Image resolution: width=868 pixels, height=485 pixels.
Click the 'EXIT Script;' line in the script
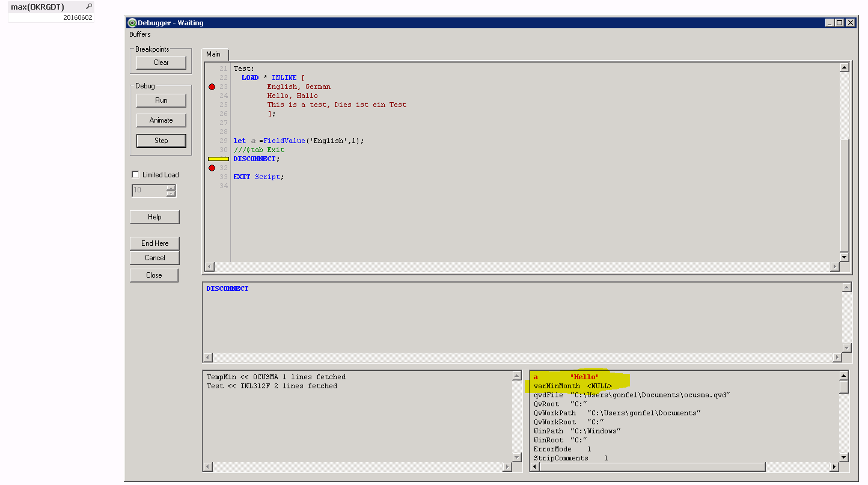coord(258,177)
